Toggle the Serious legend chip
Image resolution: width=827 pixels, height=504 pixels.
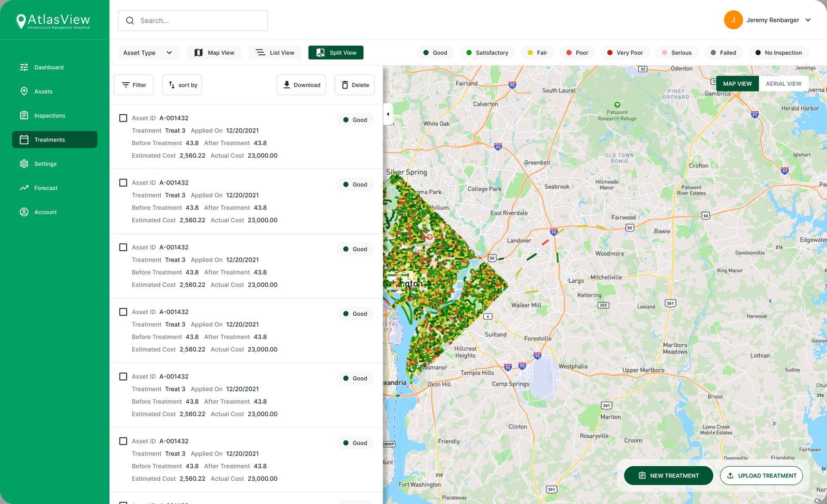(x=677, y=53)
